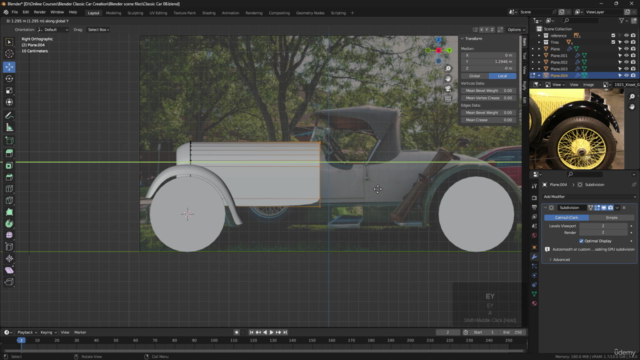
Task: Select the Inset Faces tool
Action: tap(9, 165)
